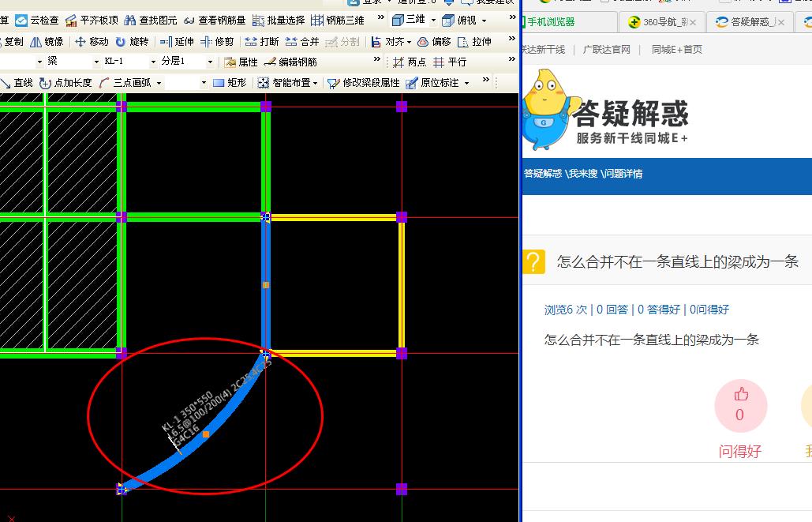Expand the 三维 dropdown arrow

click(x=433, y=21)
